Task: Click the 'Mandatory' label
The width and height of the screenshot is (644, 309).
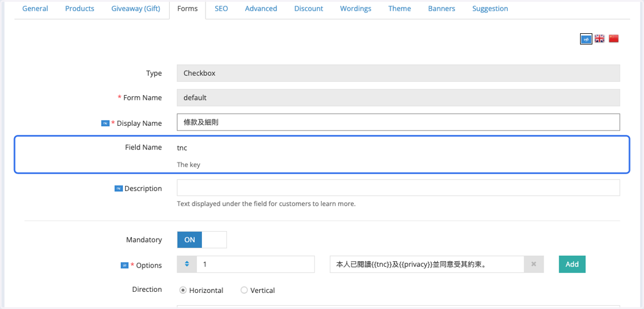Action: click(x=144, y=240)
